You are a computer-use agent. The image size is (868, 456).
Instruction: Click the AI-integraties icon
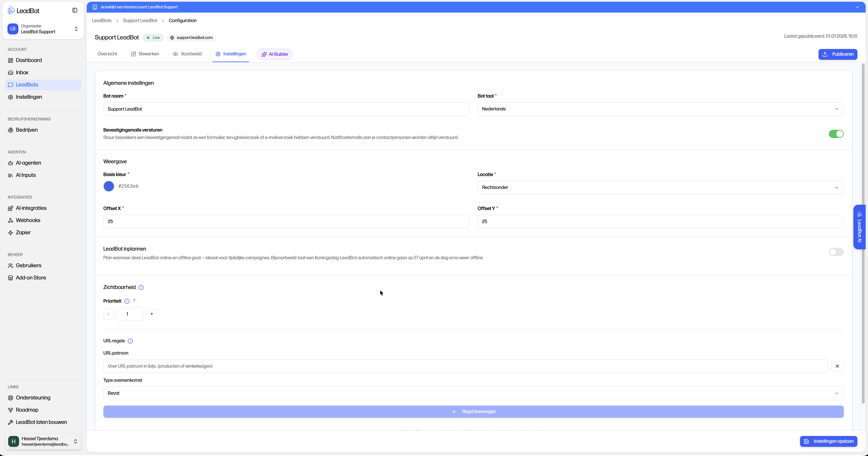tap(10, 208)
